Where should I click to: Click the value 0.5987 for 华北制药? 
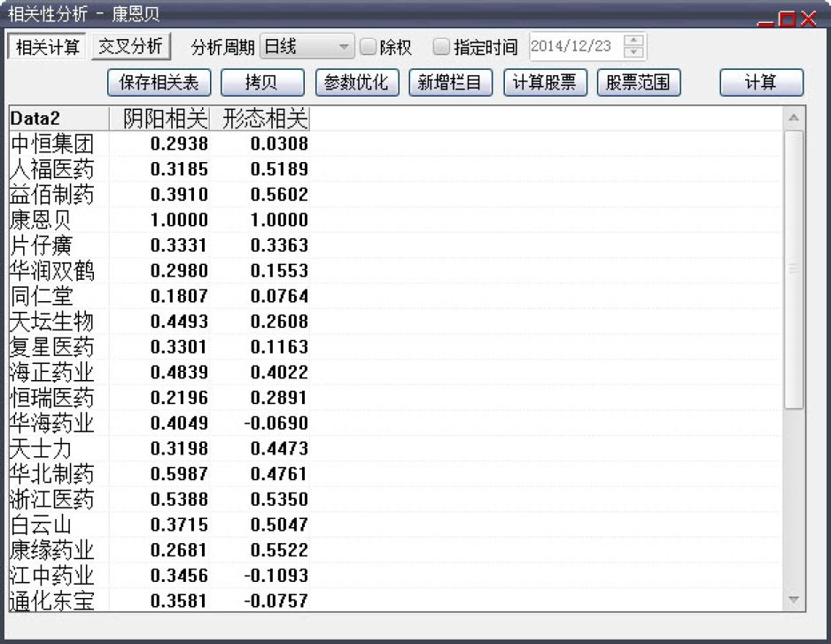coord(179,475)
